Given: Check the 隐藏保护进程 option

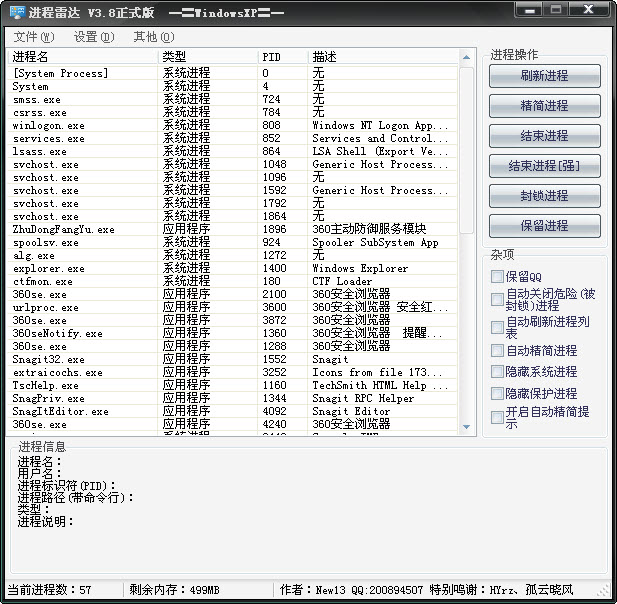Looking at the screenshot, I should (x=497, y=393).
